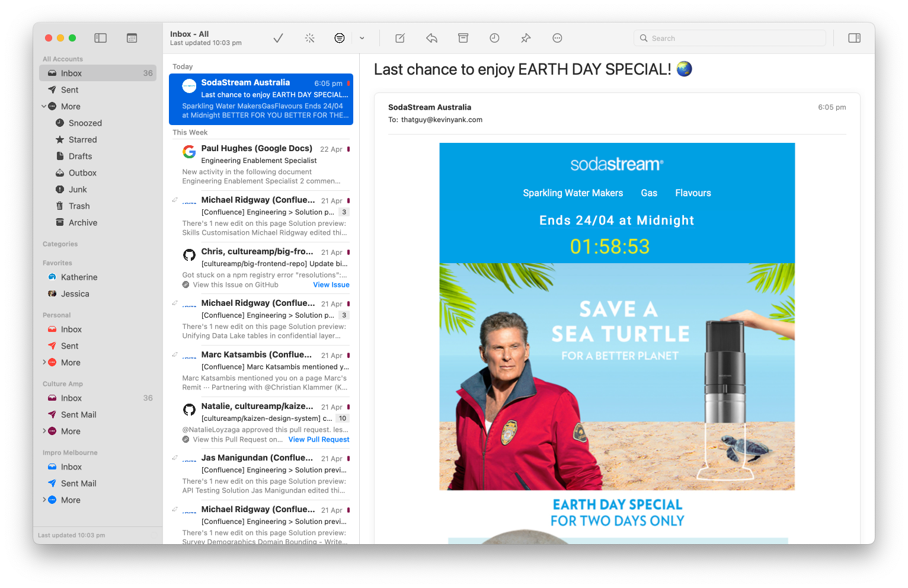Open the Starred folder
908x588 pixels.
98,140
